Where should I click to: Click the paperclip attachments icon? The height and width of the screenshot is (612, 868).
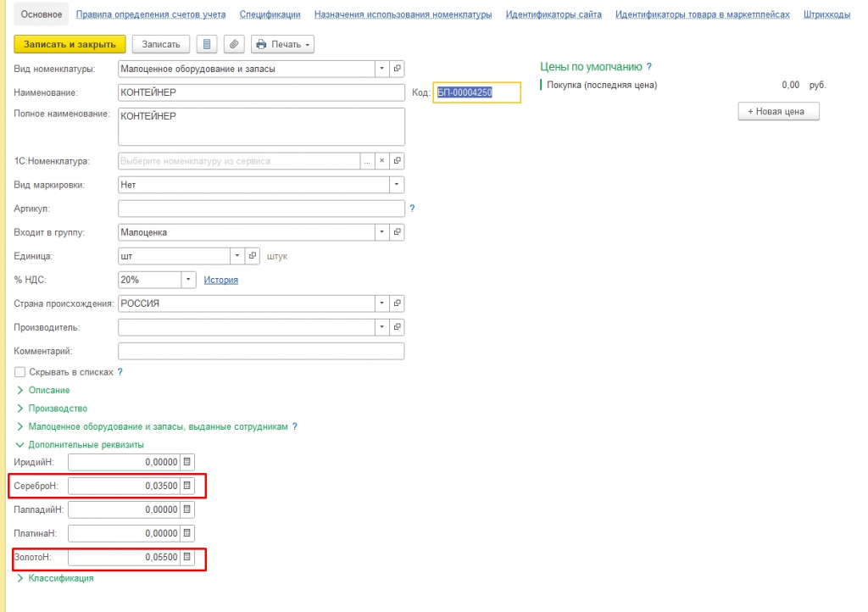[x=234, y=44]
